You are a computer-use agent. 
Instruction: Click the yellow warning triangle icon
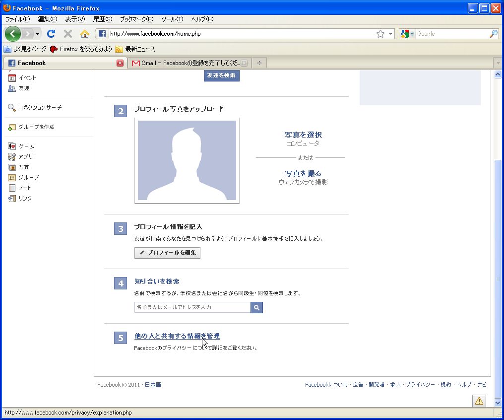(479, 401)
